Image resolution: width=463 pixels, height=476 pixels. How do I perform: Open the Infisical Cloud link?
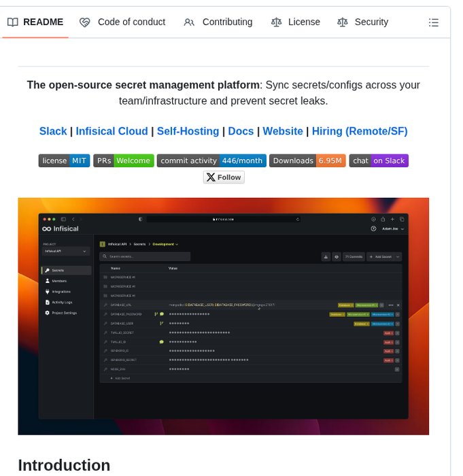(112, 131)
